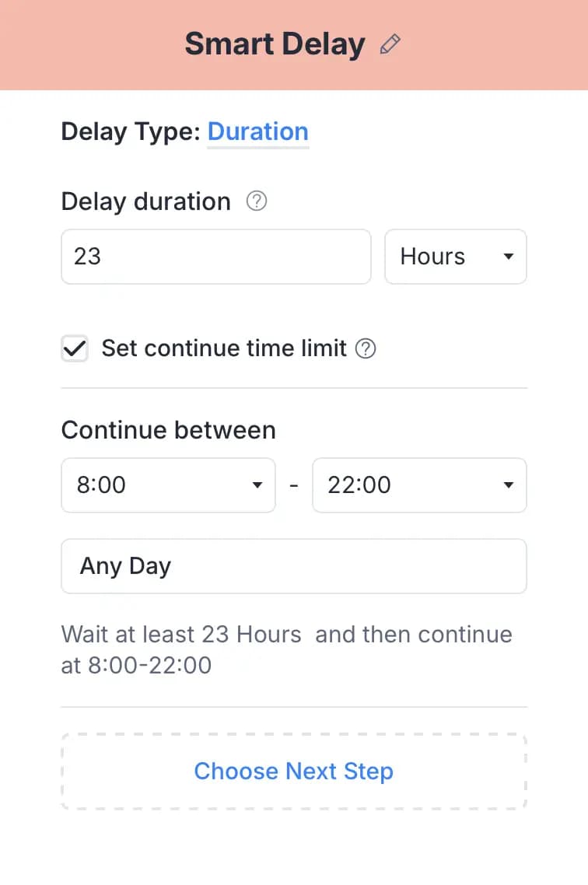Click the caret arrow in the Hours selector
The image size is (588, 885).
(x=509, y=256)
